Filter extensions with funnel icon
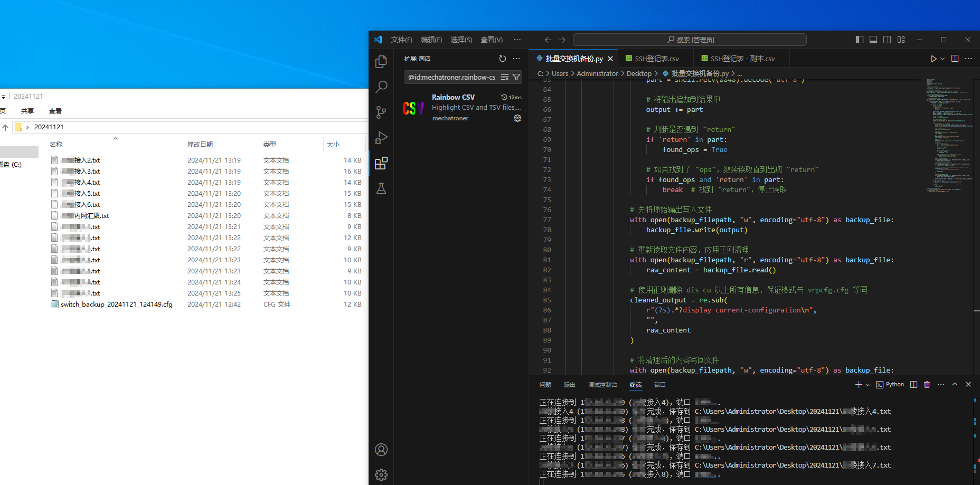Image resolution: width=980 pixels, height=485 pixels. point(516,77)
